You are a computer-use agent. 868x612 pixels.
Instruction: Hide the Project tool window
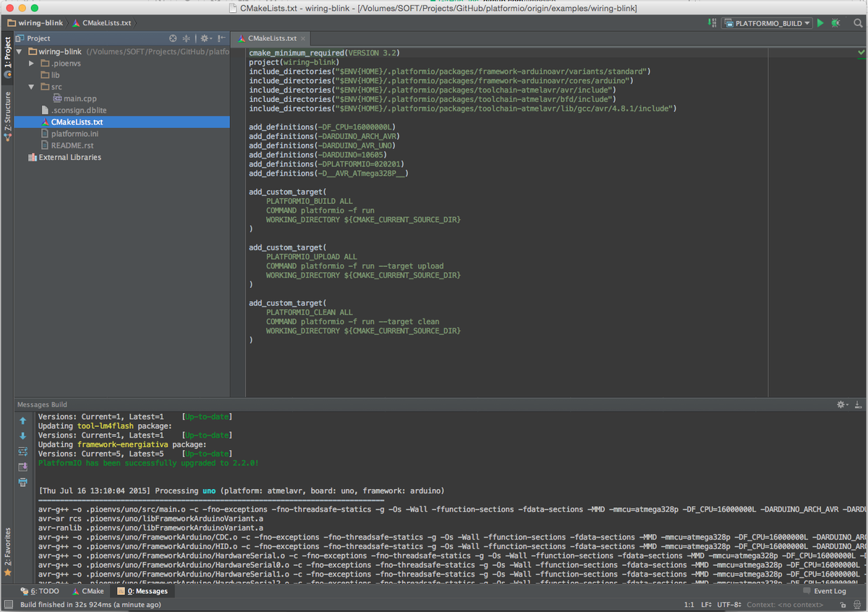pos(221,38)
